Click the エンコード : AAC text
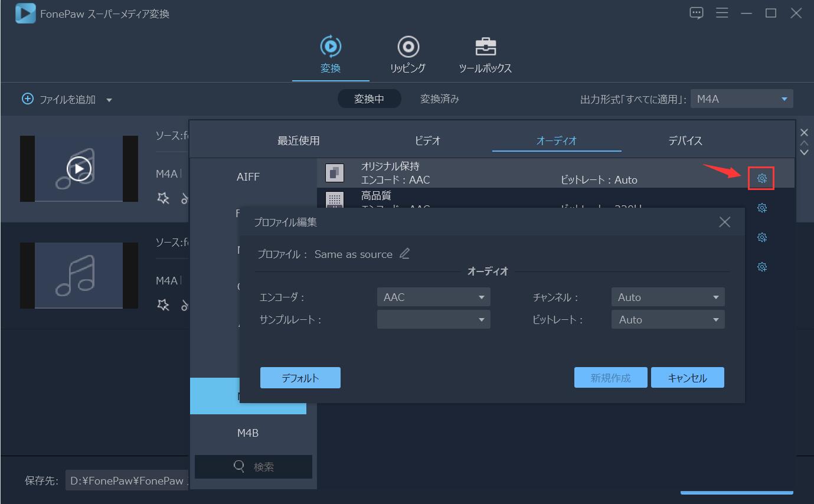 395,179
